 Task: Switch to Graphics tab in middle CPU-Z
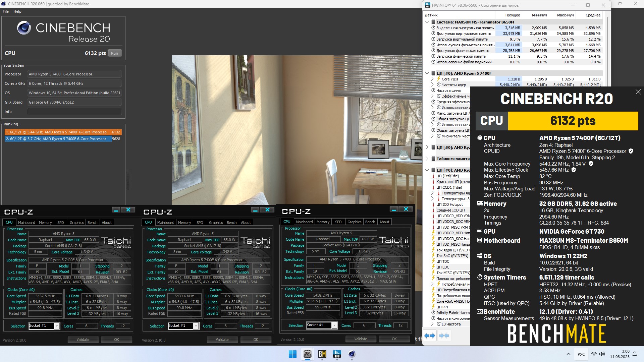(x=216, y=223)
